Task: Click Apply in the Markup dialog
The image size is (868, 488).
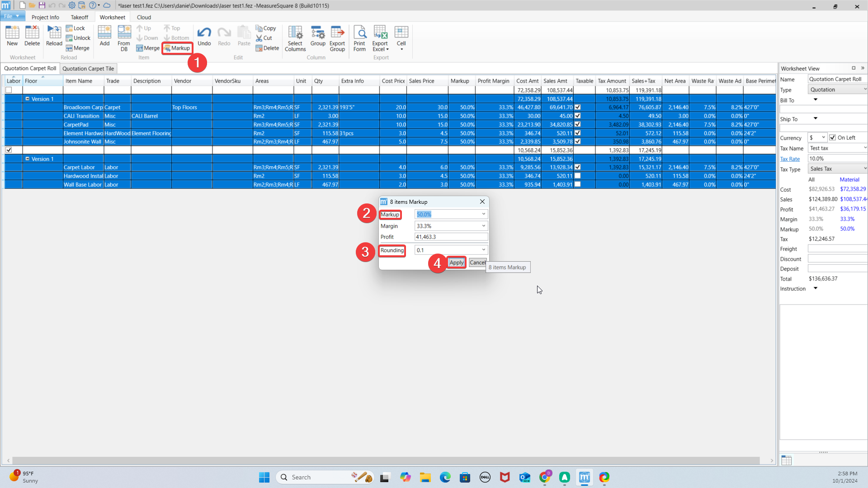Action: (x=456, y=263)
